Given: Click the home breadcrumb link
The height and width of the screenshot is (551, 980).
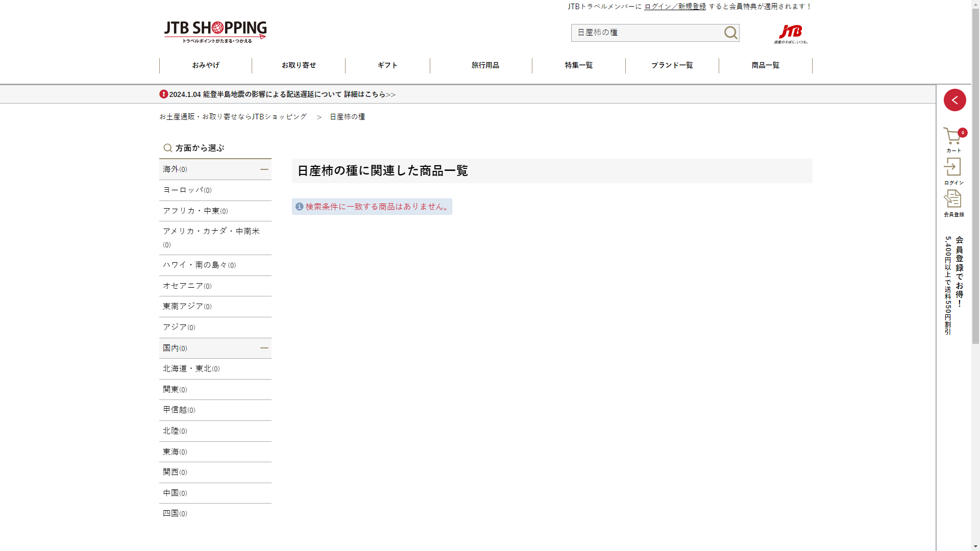Looking at the screenshot, I should click(233, 117).
